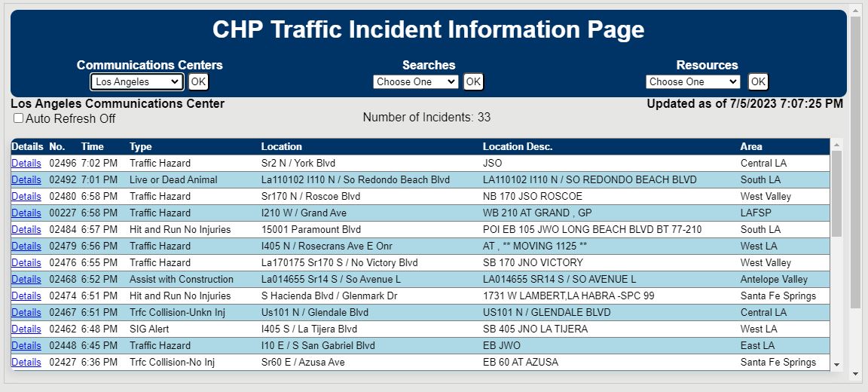Click 'I405 N / Rosecrans Ave E Onr' cell

[x=326, y=247]
